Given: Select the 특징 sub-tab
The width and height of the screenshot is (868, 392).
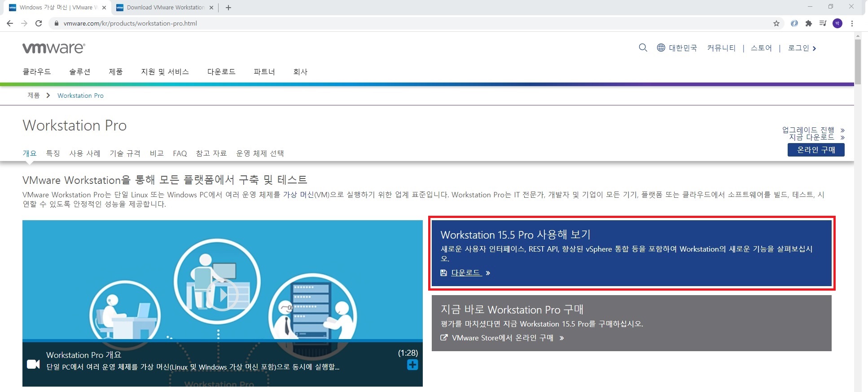Looking at the screenshot, I should click(x=53, y=153).
